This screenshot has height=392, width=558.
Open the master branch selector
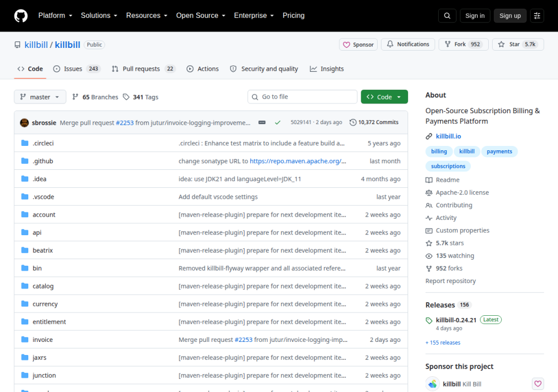[x=40, y=97]
